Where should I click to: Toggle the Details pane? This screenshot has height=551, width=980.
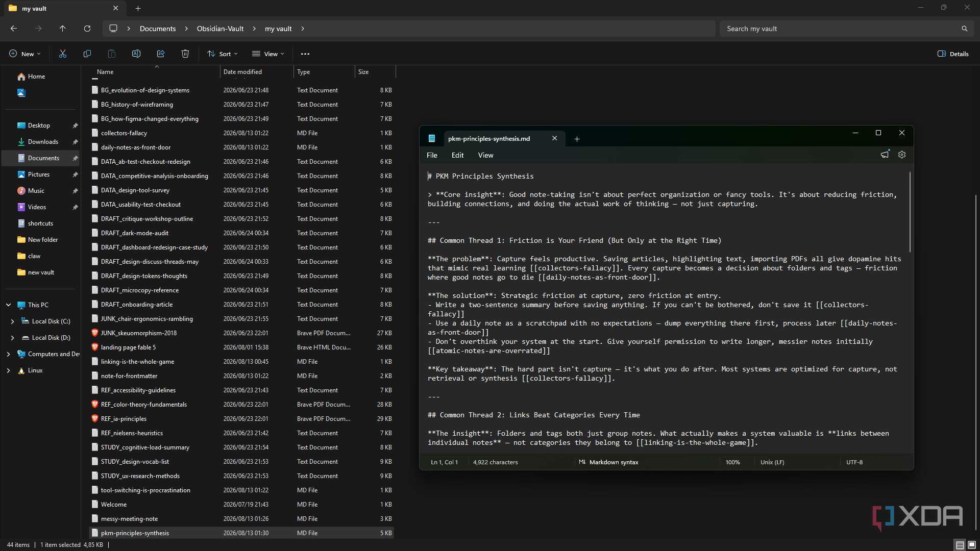[953, 54]
